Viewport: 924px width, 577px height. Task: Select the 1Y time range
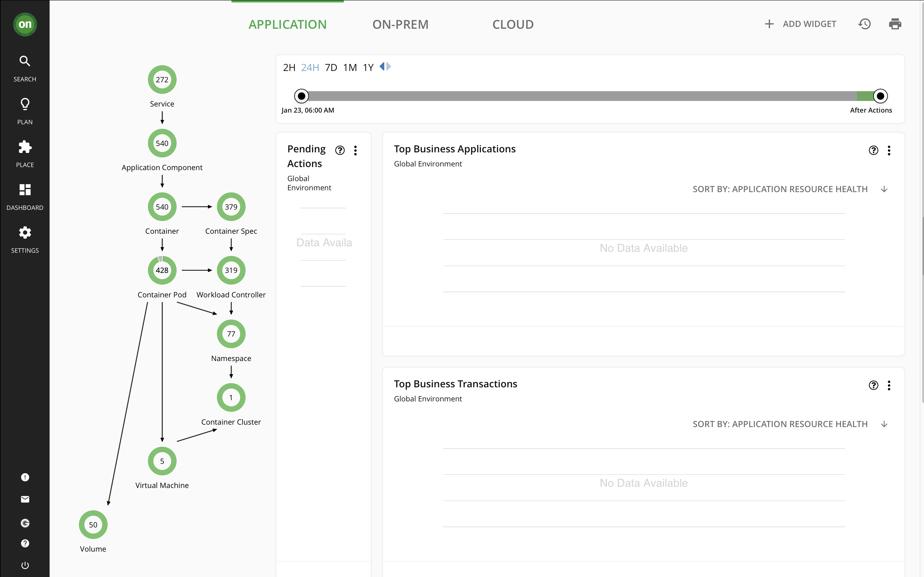[x=368, y=68]
